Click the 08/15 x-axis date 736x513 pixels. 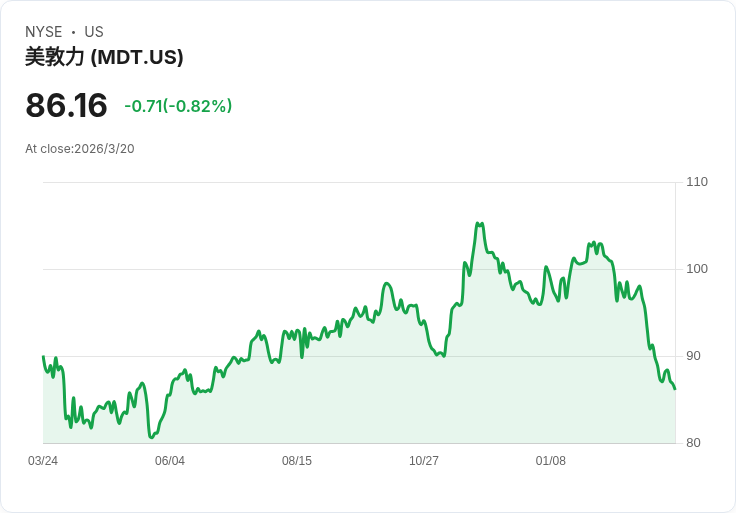point(297,461)
